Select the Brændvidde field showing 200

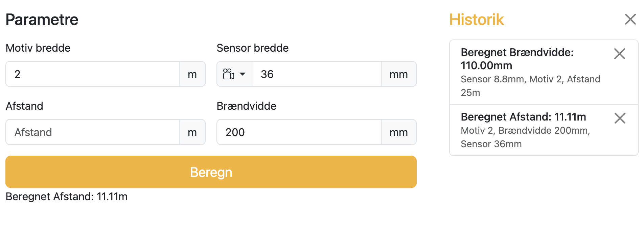click(299, 132)
